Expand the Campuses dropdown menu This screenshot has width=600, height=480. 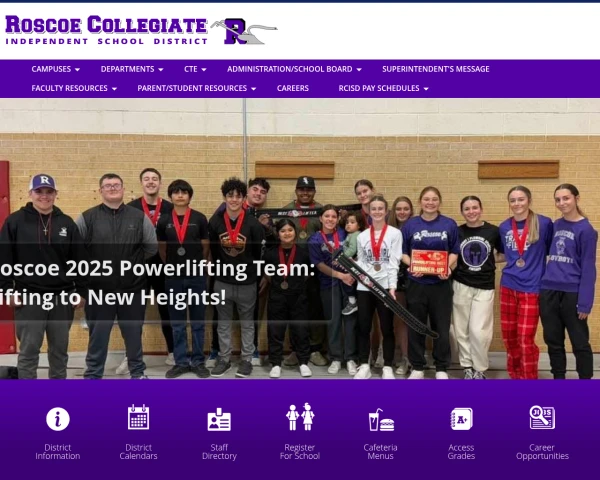[x=55, y=69]
